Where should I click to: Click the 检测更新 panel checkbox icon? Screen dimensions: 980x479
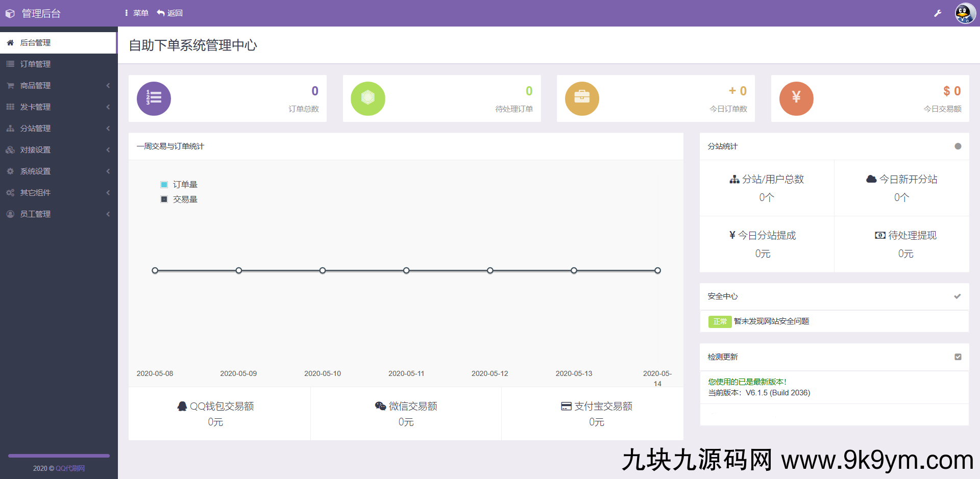(959, 357)
